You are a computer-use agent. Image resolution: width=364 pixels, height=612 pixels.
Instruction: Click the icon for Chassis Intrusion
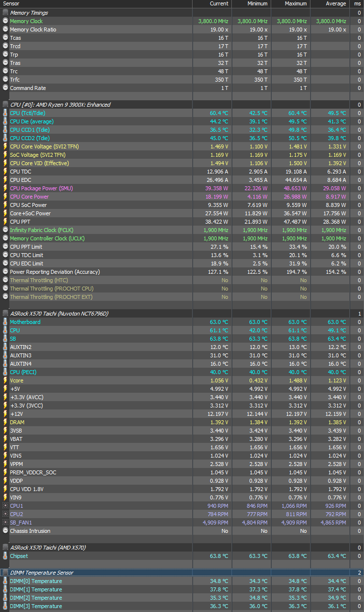point(5,531)
